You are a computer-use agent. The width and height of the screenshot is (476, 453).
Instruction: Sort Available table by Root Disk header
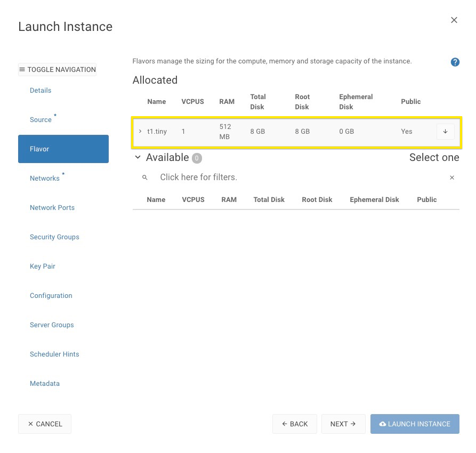tap(317, 200)
